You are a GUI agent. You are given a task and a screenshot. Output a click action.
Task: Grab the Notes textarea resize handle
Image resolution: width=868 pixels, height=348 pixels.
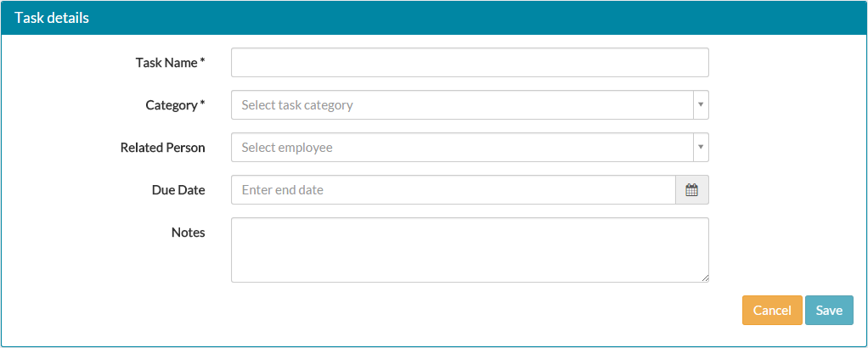pos(704,278)
